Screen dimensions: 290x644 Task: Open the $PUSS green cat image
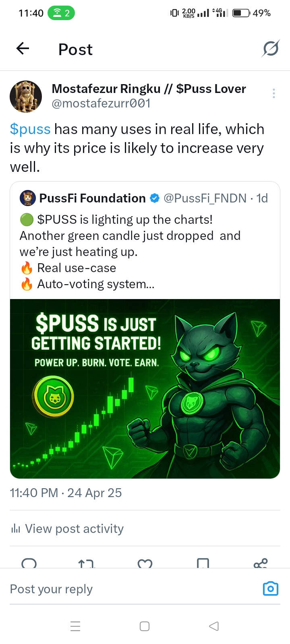pyautogui.click(x=145, y=389)
